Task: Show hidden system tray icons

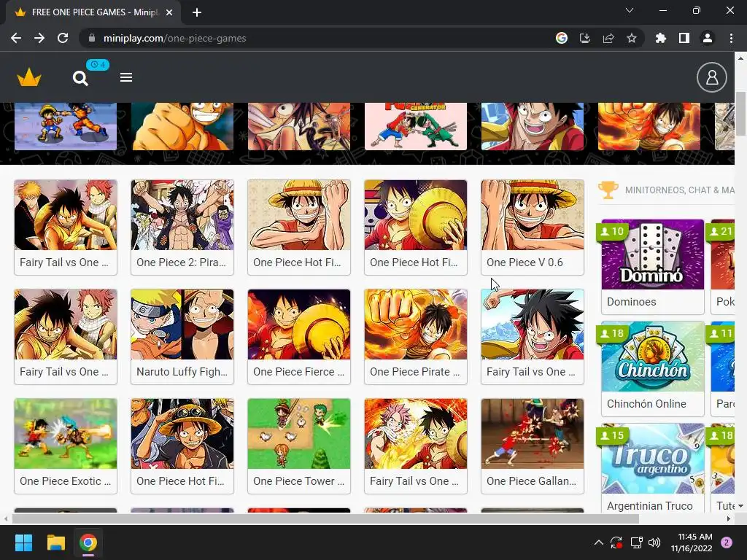Action: [599, 542]
